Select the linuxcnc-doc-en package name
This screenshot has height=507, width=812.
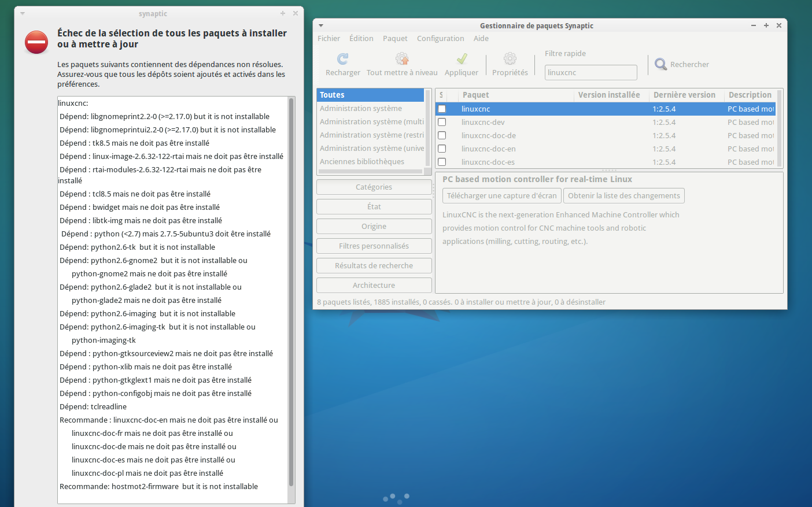tap(489, 149)
